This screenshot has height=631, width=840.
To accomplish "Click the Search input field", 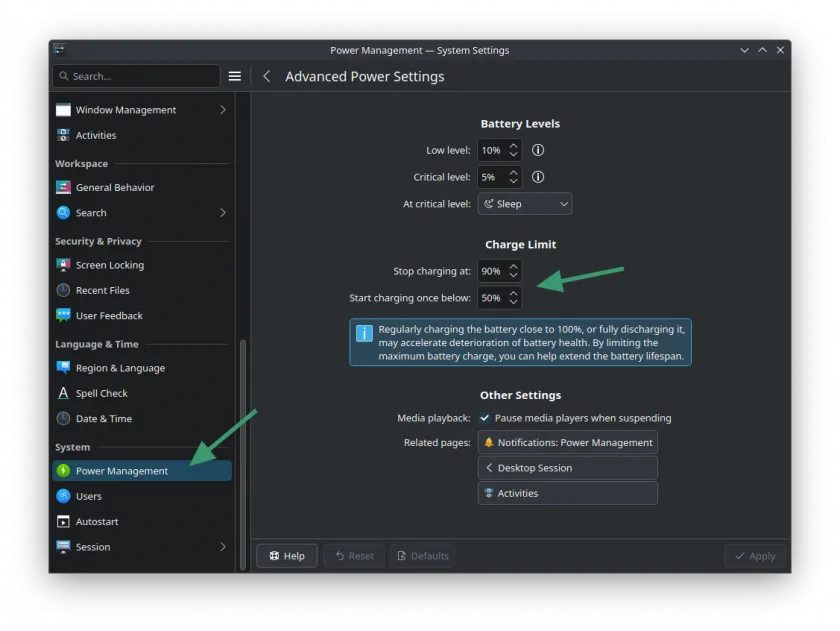I will click(137, 76).
